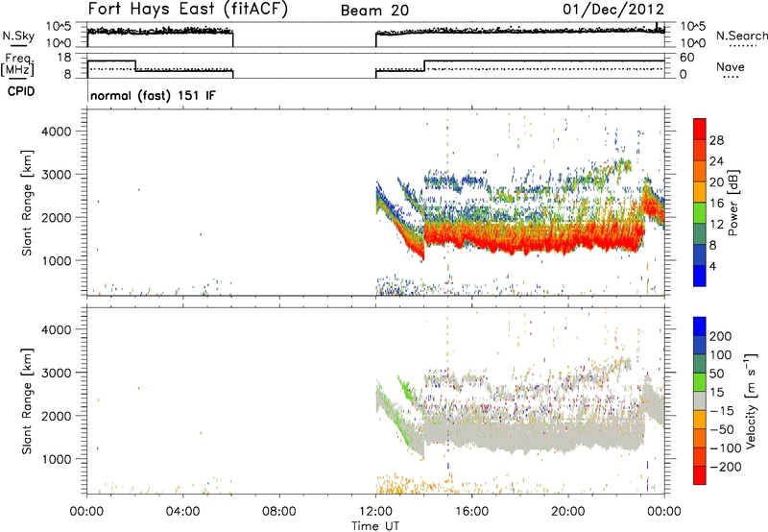
Task: Click the '18' frequency axis value
Action: tap(64, 58)
